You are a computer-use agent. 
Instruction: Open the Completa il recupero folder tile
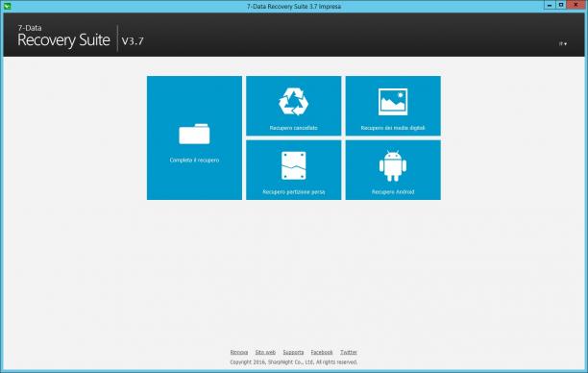click(194, 137)
